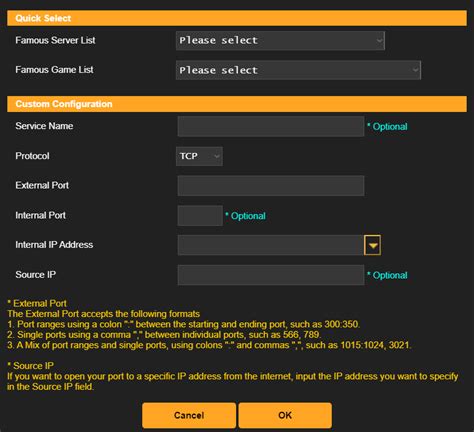Click the Internal IP Address label
Image resolution: width=474 pixels, height=432 pixels.
(x=54, y=245)
